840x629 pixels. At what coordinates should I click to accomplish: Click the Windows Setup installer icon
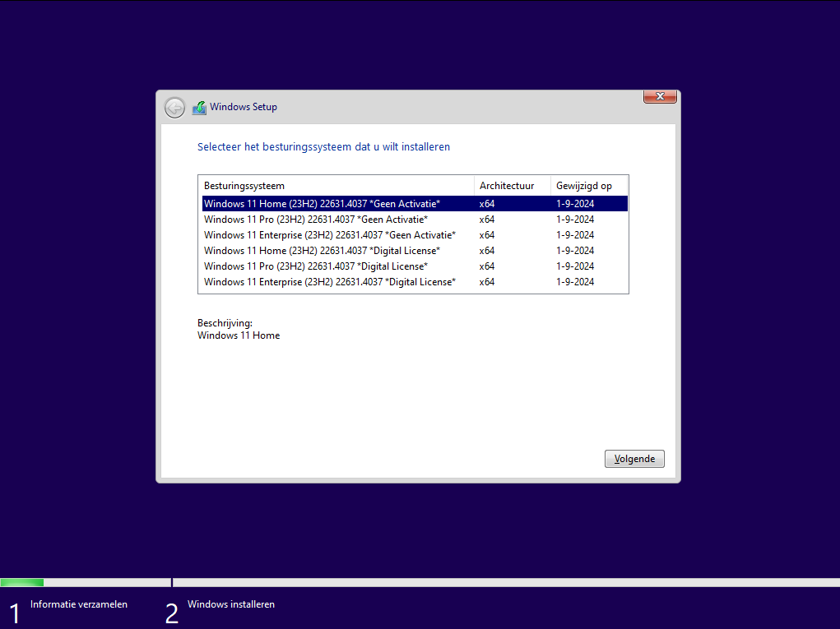(x=199, y=108)
